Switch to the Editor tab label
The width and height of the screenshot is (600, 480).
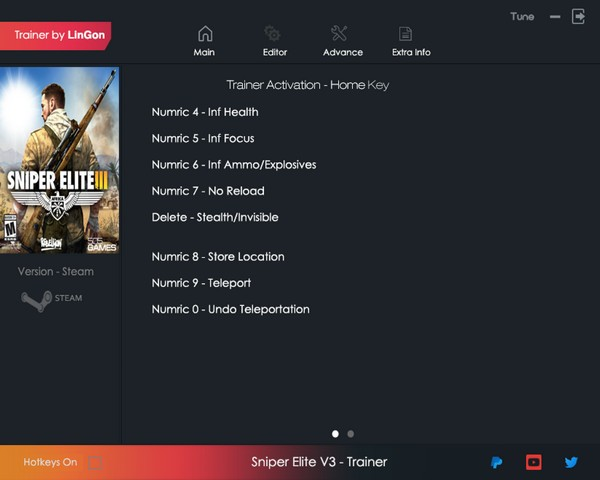pyautogui.click(x=275, y=52)
